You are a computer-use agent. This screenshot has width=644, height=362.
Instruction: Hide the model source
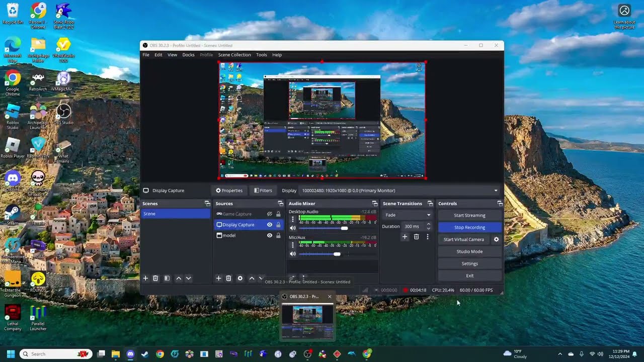click(269, 235)
